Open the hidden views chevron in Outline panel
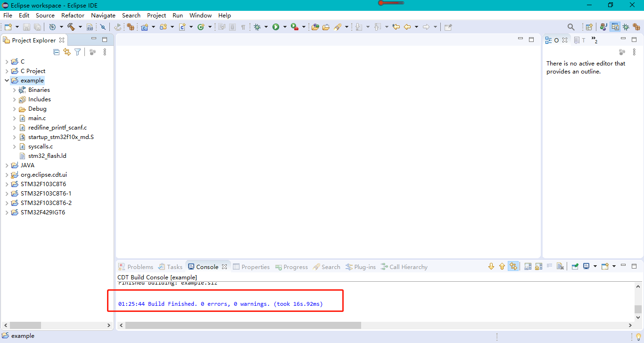 594,40
